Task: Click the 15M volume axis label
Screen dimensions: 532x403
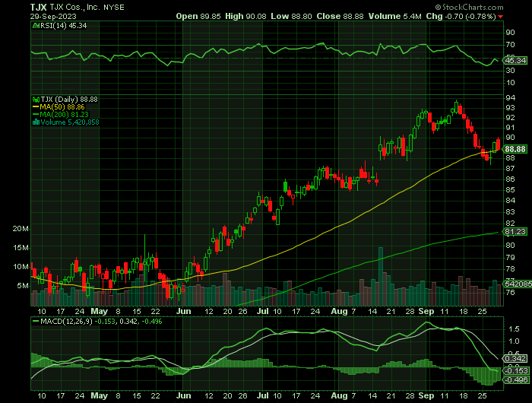Action: 21,248
